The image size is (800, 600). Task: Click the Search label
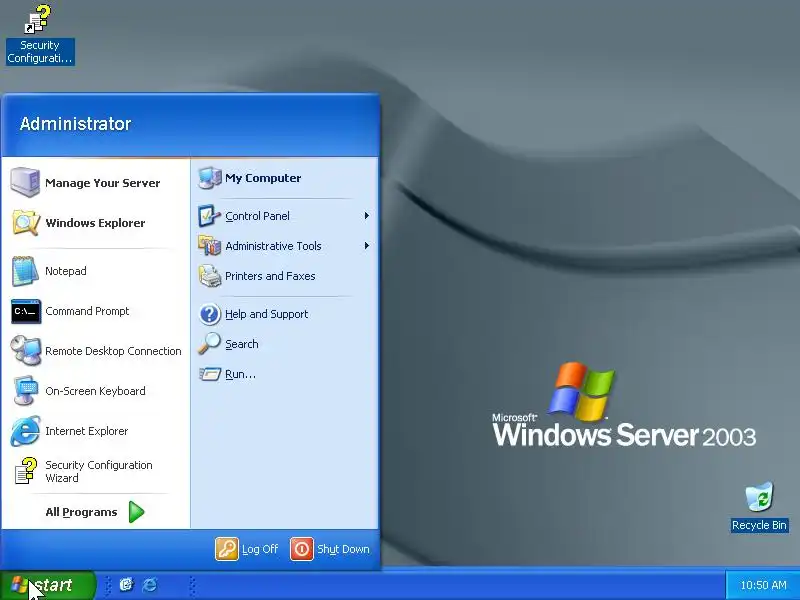pyautogui.click(x=242, y=344)
